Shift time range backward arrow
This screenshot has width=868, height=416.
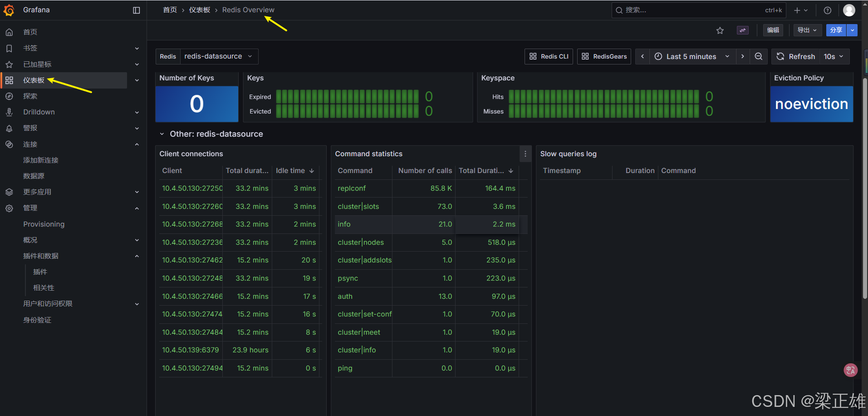point(642,56)
